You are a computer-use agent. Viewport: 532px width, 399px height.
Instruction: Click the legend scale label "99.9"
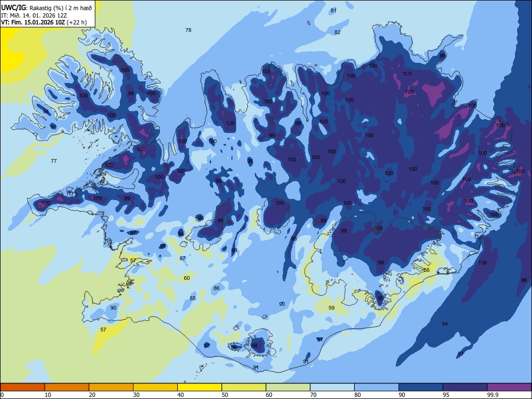coord(492,395)
